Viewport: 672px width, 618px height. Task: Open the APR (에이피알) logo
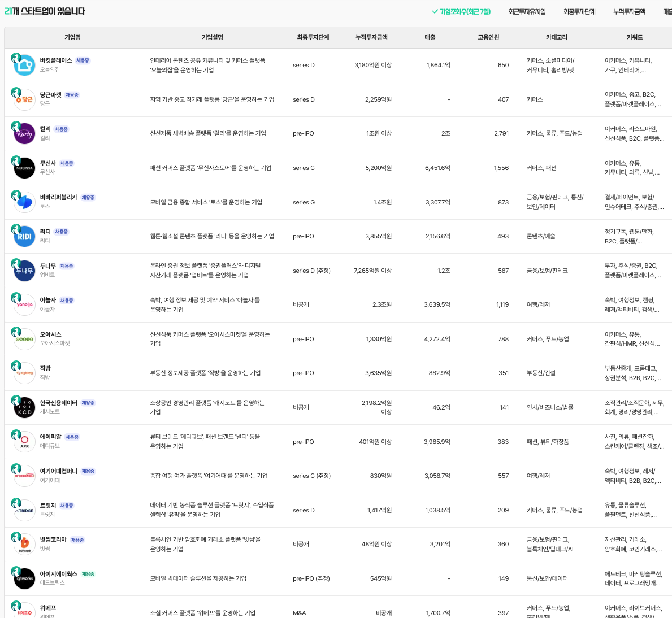24,442
